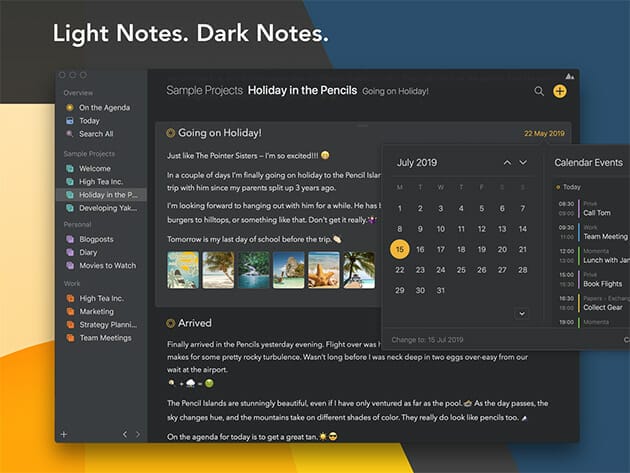This screenshot has width=630, height=473.
Task: Open search with the magnifier icon
Action: 539,91
